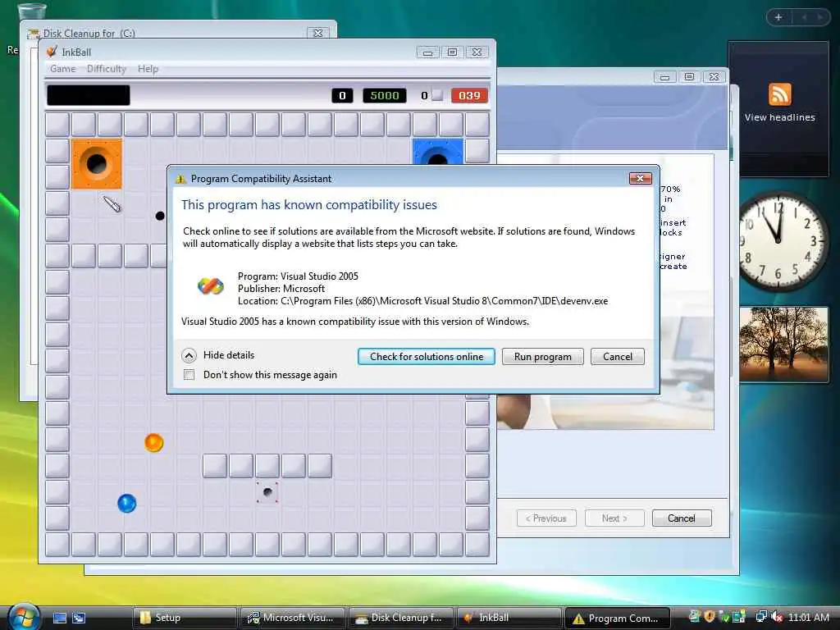This screenshot has width=840, height=630.
Task: Click the 11:01 AM taskbar clock
Action: 808,617
